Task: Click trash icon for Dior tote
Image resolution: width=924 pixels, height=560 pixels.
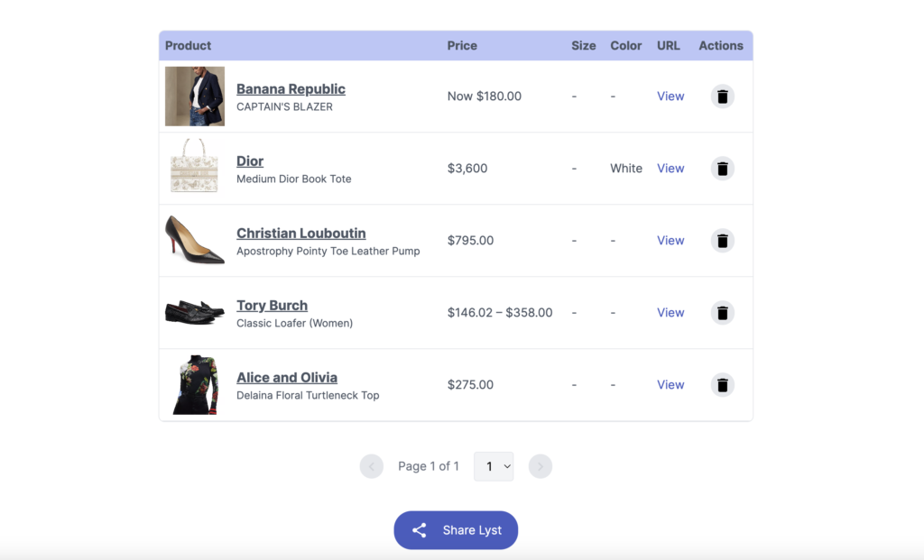Action: tap(722, 169)
